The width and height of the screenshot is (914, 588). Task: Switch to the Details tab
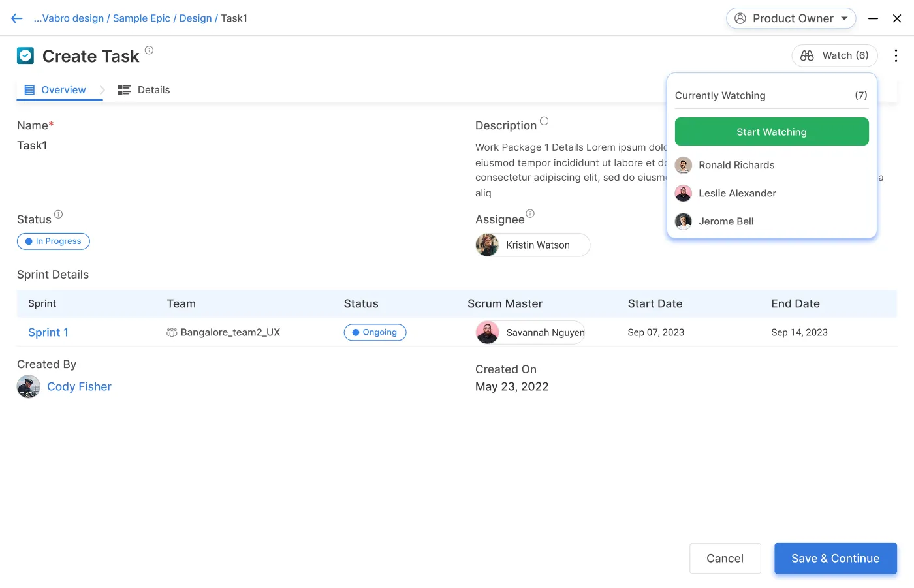click(x=144, y=90)
